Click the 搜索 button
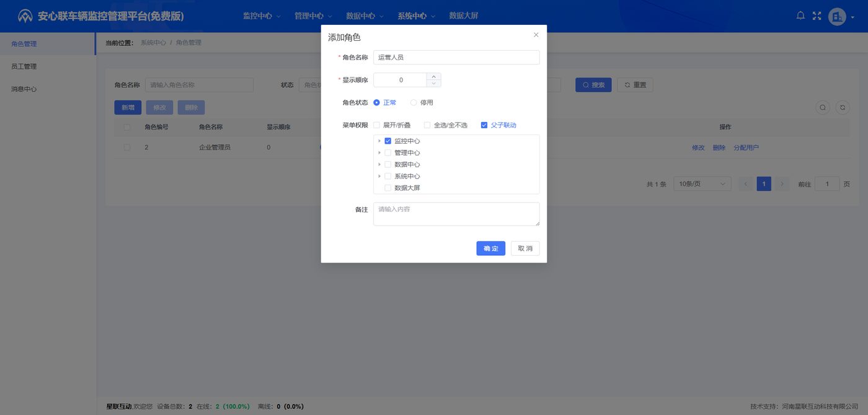Image resolution: width=868 pixels, height=415 pixels. click(x=593, y=85)
